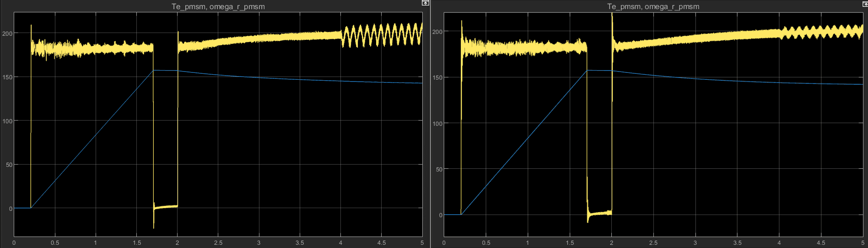This screenshot has height=248, width=868.
Task: Click the left scope's x-axis label 4.5
Action: pyautogui.click(x=382, y=242)
